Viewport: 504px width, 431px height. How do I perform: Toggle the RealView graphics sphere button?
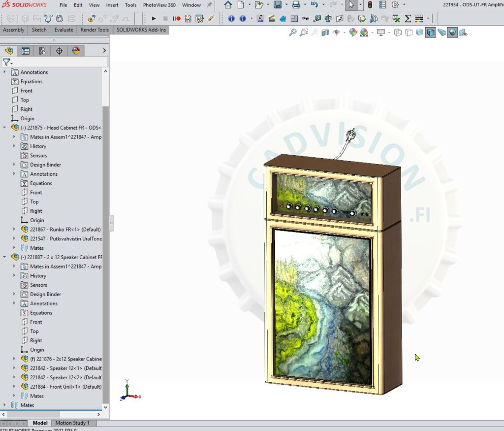coord(452,33)
